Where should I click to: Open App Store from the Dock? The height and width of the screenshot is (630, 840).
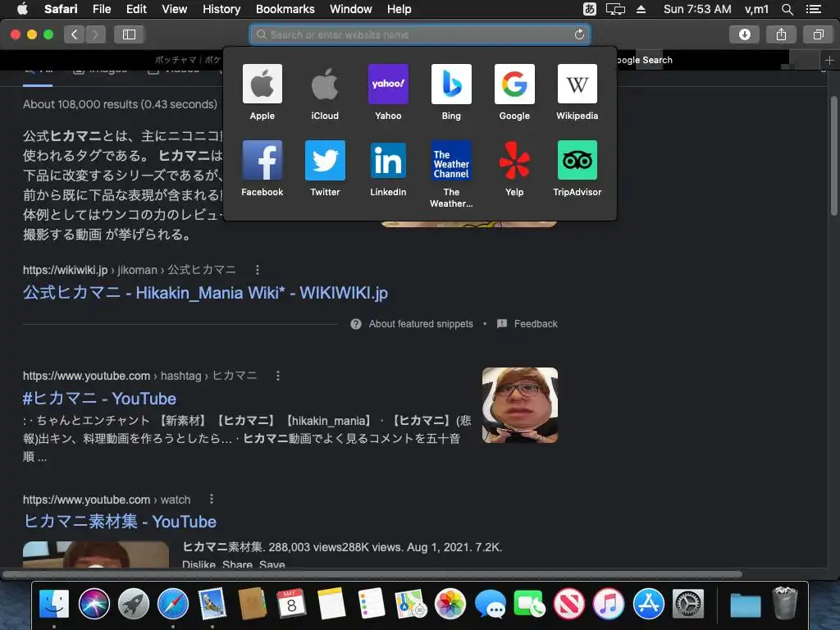(648, 604)
